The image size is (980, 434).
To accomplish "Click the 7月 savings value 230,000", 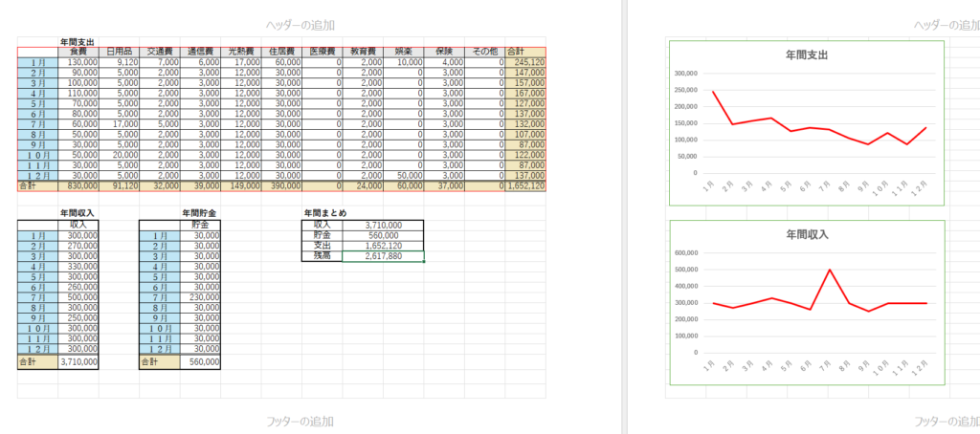I will click(200, 298).
